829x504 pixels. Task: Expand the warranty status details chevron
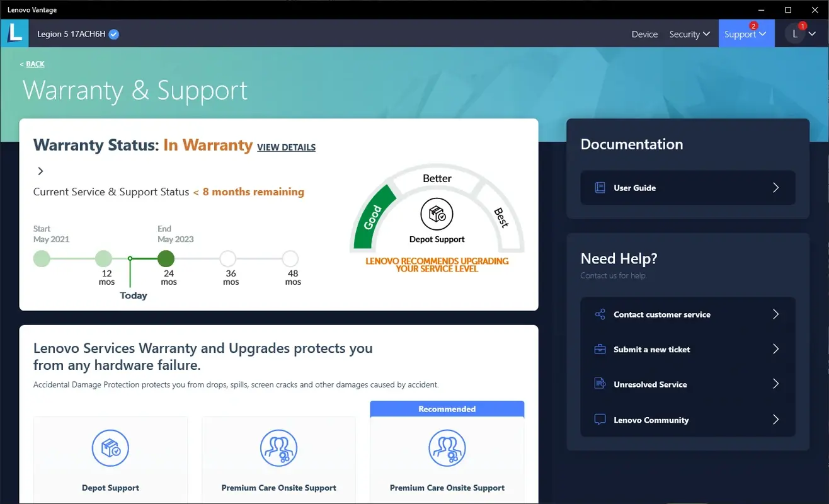(x=40, y=171)
